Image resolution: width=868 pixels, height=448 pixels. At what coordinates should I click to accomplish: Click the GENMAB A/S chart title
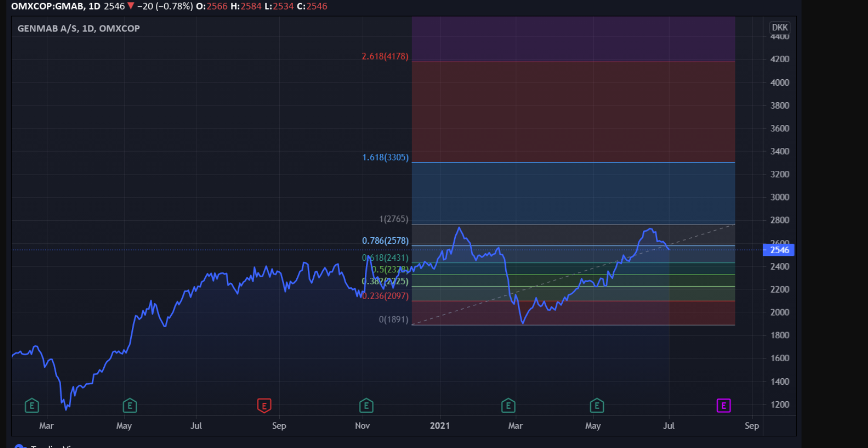(79, 29)
